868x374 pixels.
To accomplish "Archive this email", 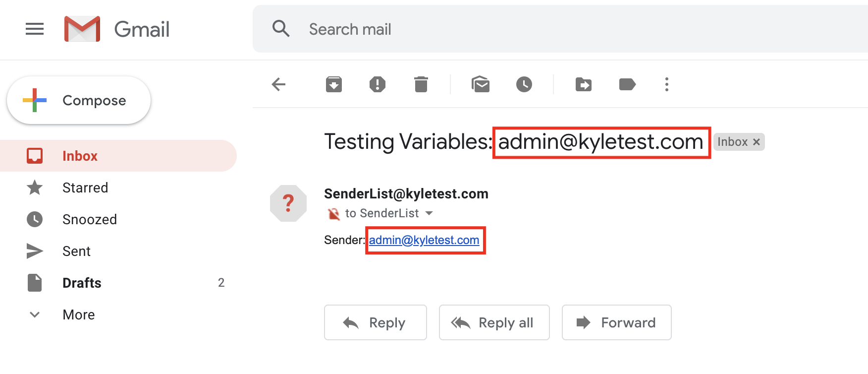I will [334, 84].
